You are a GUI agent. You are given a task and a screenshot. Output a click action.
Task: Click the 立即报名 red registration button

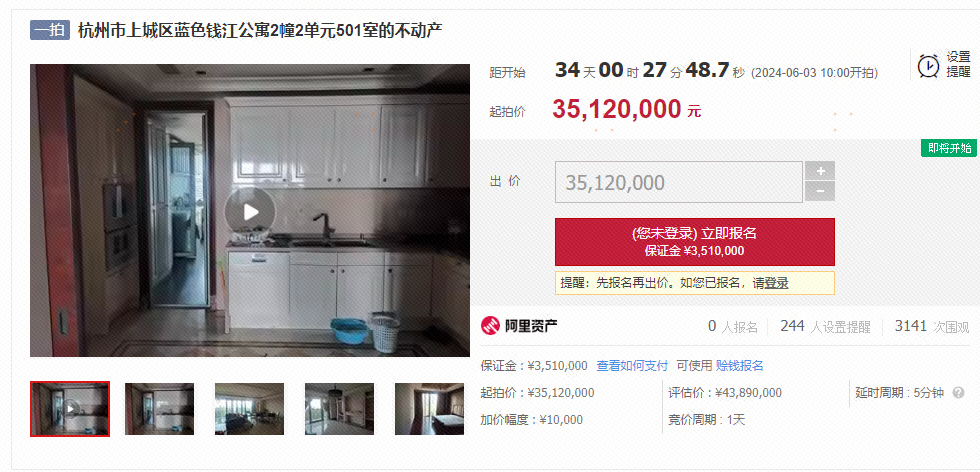[694, 242]
